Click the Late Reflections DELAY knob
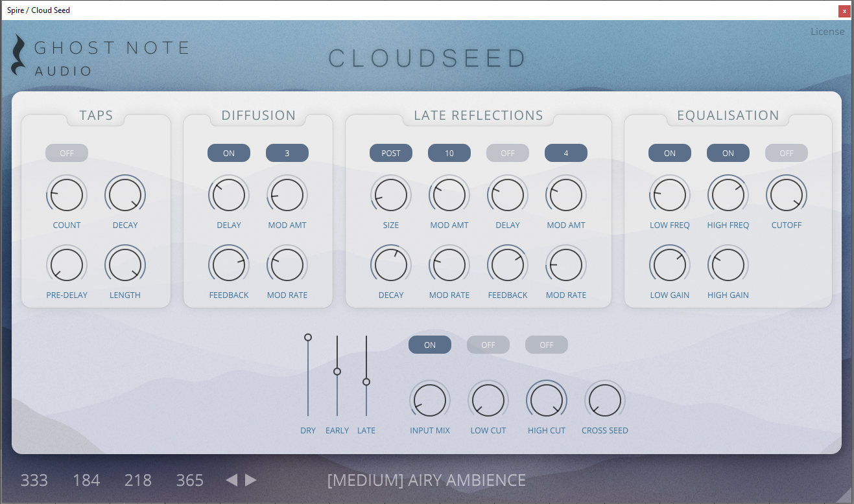 click(x=508, y=195)
